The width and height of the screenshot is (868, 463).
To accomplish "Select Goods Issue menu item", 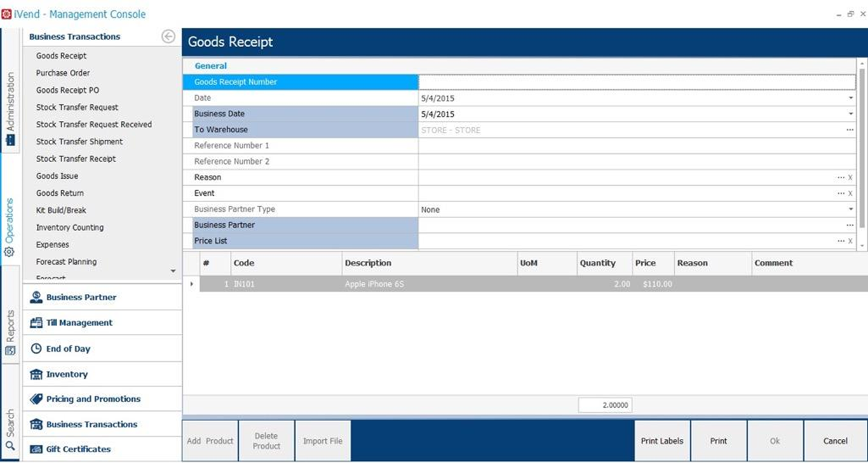I will click(x=57, y=176).
